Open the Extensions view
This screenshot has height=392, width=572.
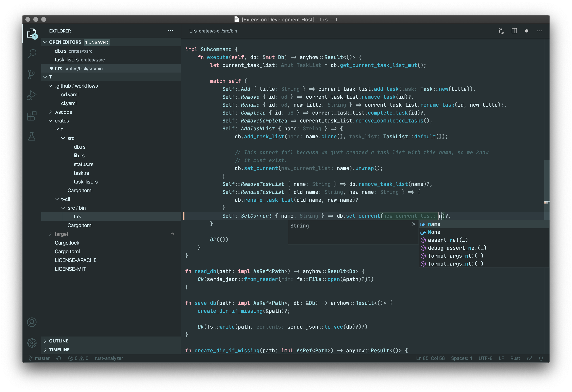32,116
